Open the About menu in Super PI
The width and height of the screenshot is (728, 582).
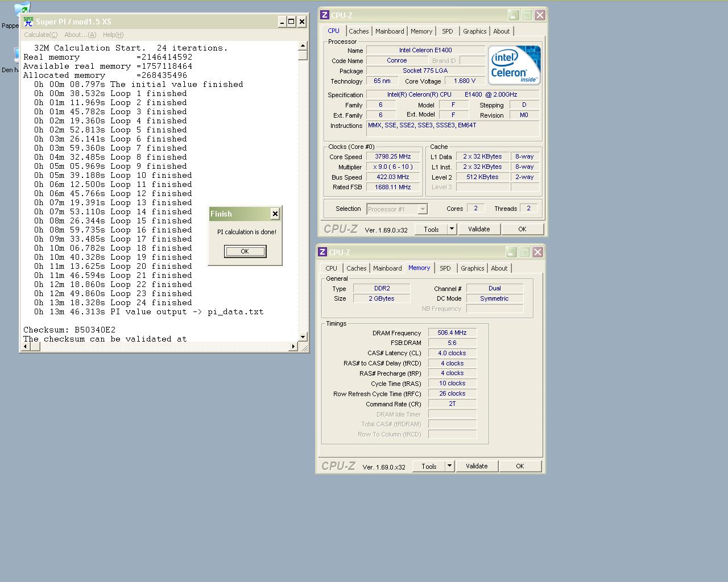[x=80, y=35]
